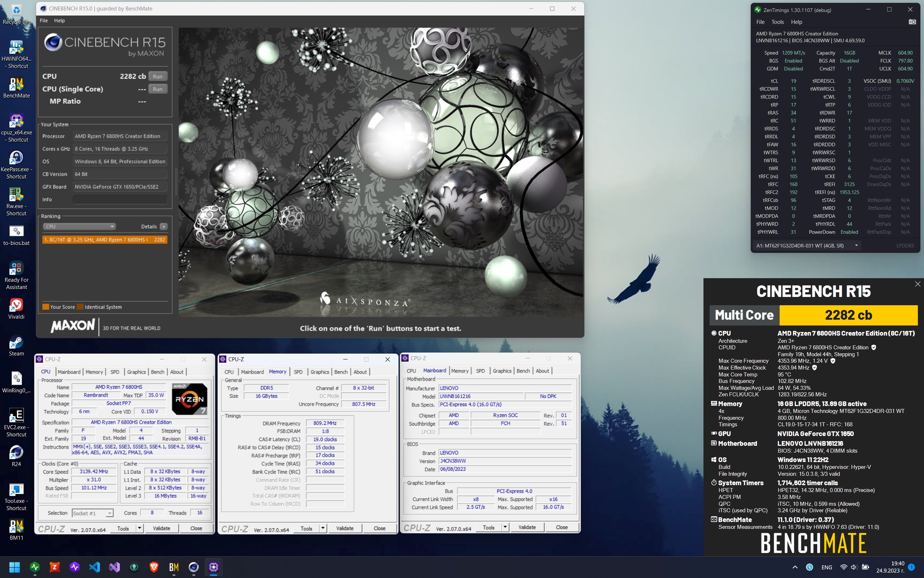
Task: Click Validate in the CPU-Z Mainboard window
Action: point(527,527)
